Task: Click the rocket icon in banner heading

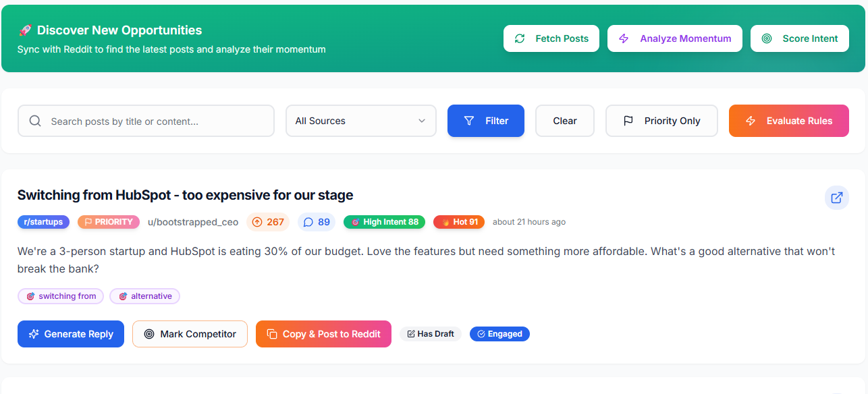Action: [x=25, y=30]
